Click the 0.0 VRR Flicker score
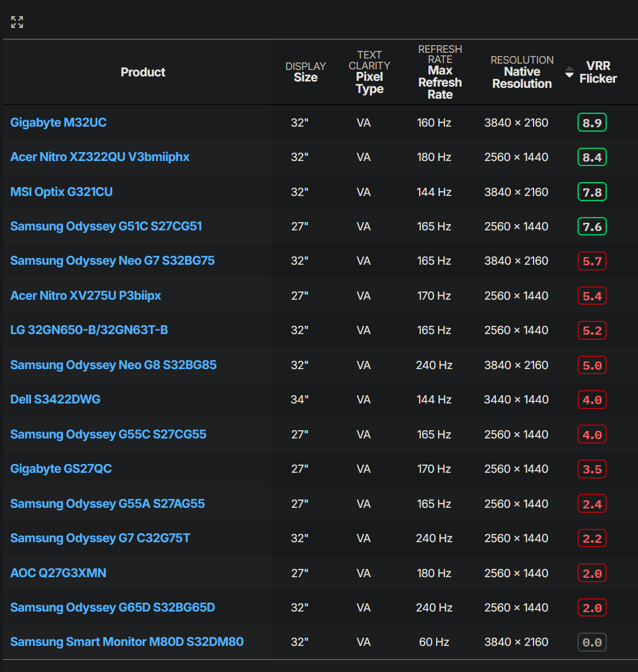638x672 pixels. point(592,642)
